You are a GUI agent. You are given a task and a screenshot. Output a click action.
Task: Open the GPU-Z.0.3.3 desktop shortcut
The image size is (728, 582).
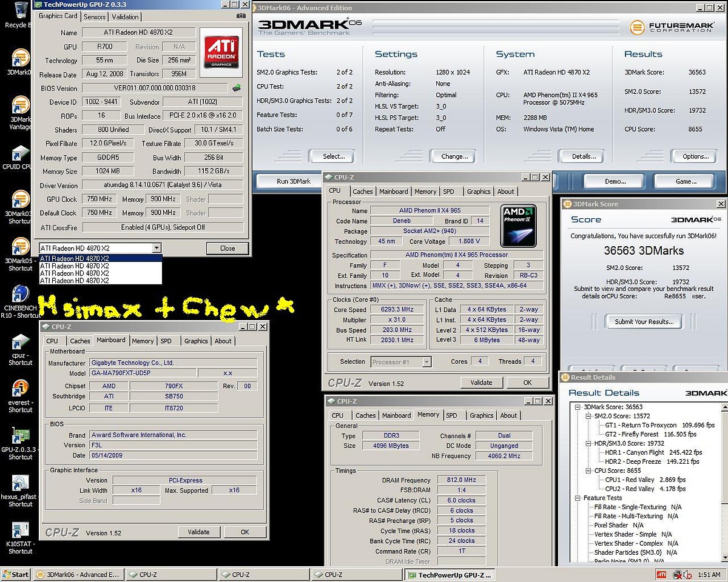tap(20, 444)
